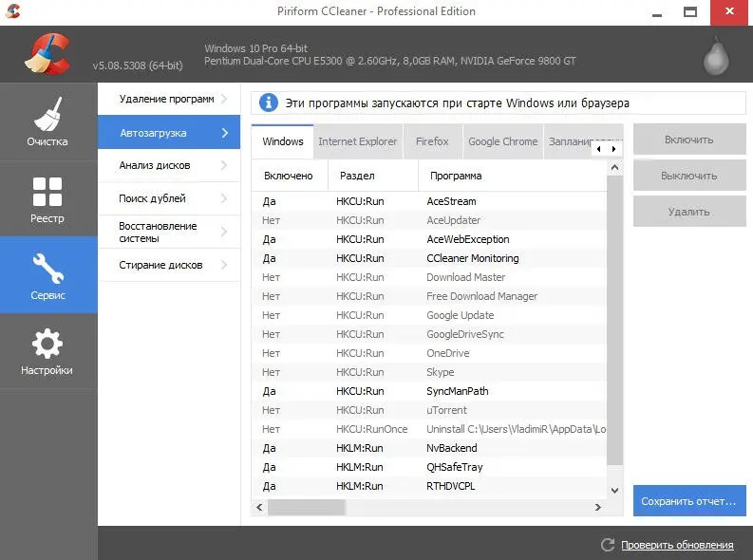Click chevron next to Стирание дисков
The height and width of the screenshot is (560, 753).
(224, 265)
